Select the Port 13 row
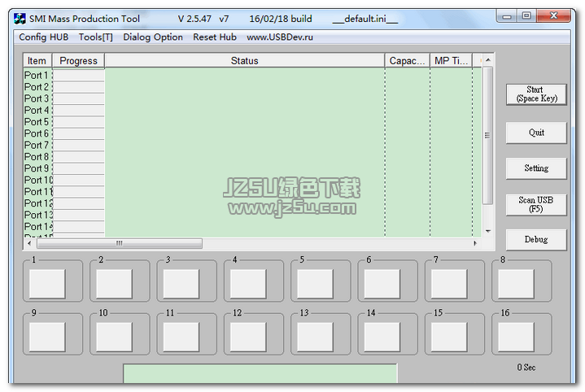The width and height of the screenshot is (585, 392). (x=252, y=215)
